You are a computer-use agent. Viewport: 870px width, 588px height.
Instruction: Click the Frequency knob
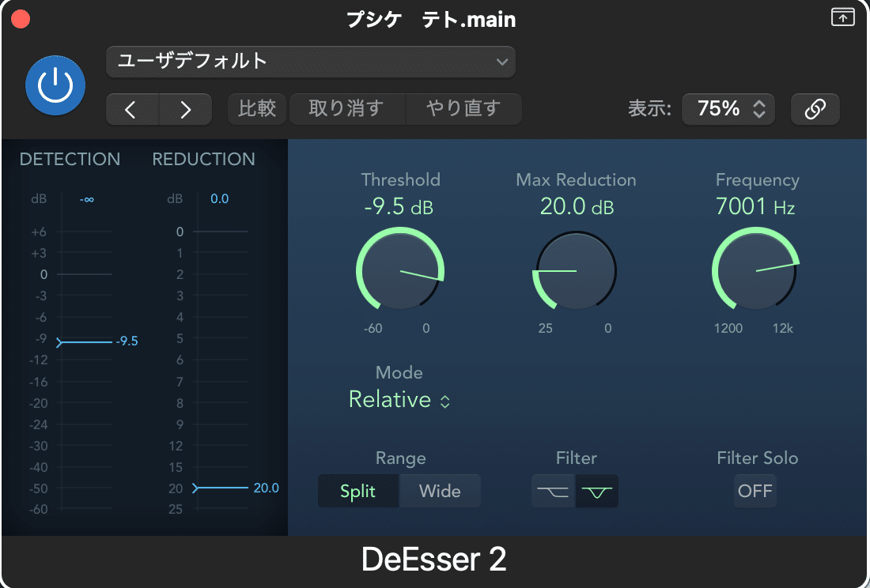click(755, 270)
